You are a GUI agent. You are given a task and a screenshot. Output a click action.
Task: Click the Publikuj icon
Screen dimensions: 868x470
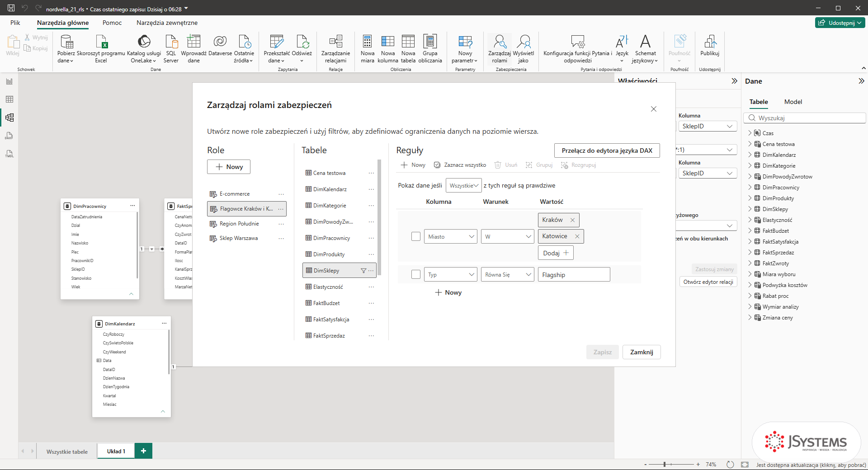coord(710,45)
